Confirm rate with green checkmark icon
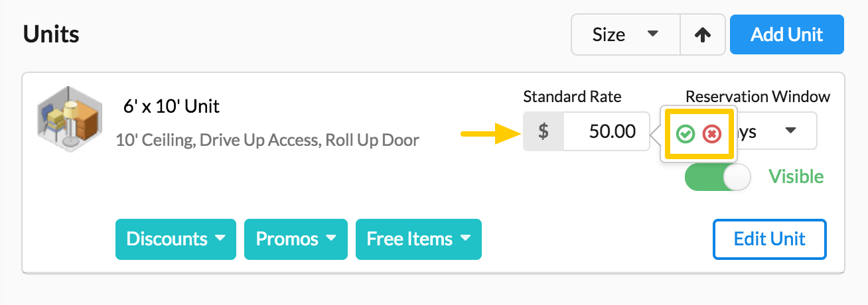Screen dimensions: 868x305 click(x=686, y=134)
